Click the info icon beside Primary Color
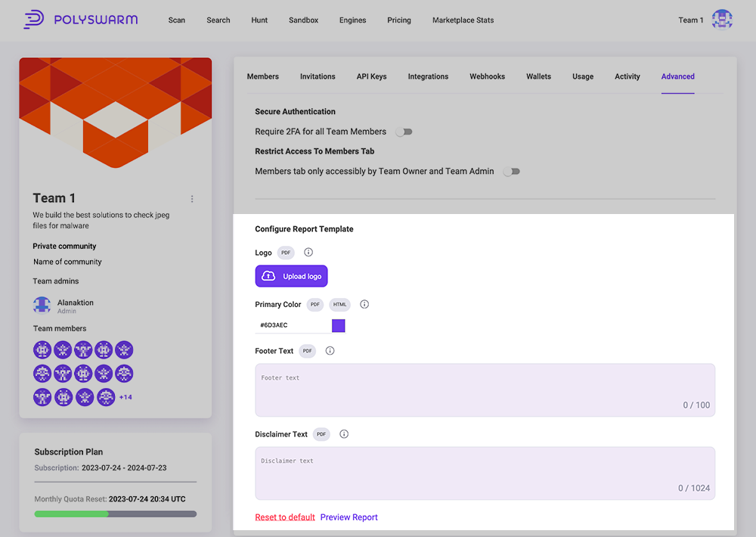The width and height of the screenshot is (756, 537). point(364,304)
